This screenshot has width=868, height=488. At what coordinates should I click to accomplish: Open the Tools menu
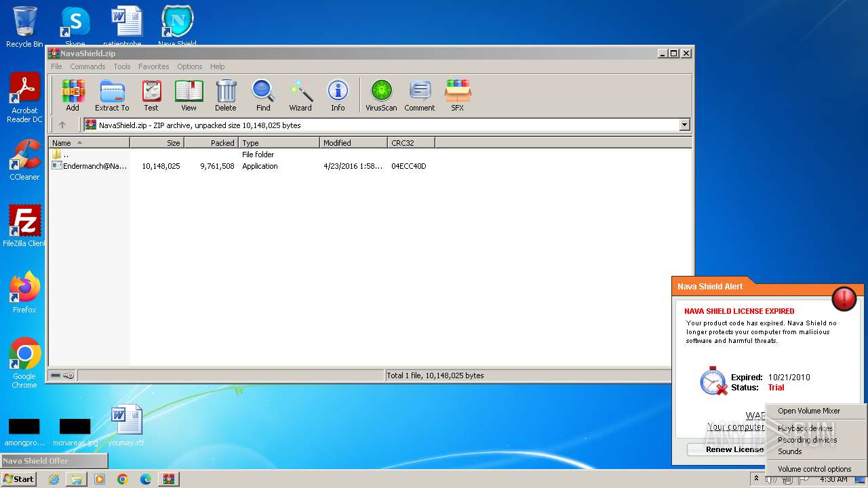[x=122, y=66]
